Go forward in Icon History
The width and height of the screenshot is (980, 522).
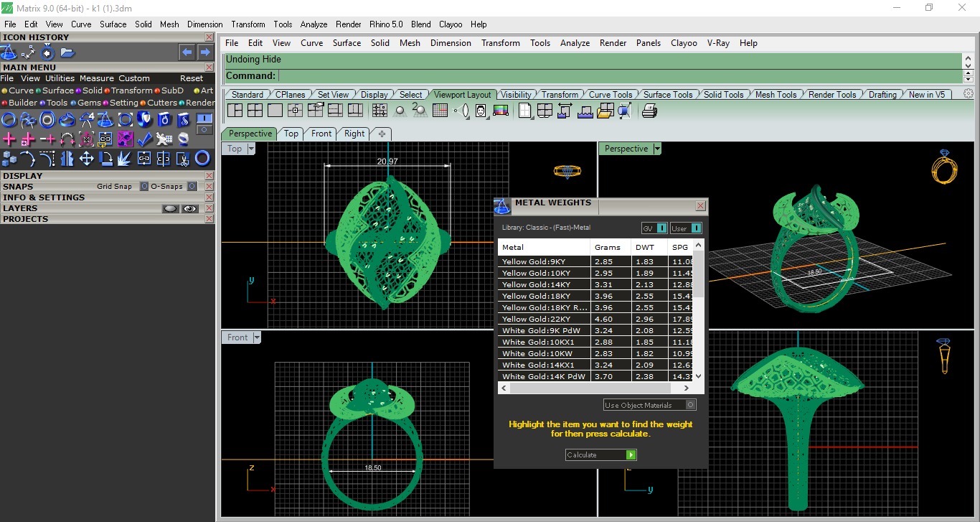click(205, 52)
